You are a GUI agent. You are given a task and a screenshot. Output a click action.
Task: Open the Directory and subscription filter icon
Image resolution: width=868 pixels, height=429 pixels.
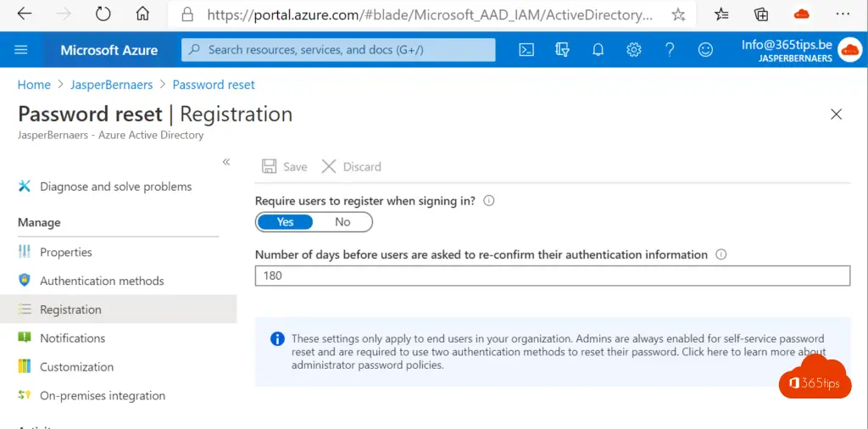pos(562,50)
